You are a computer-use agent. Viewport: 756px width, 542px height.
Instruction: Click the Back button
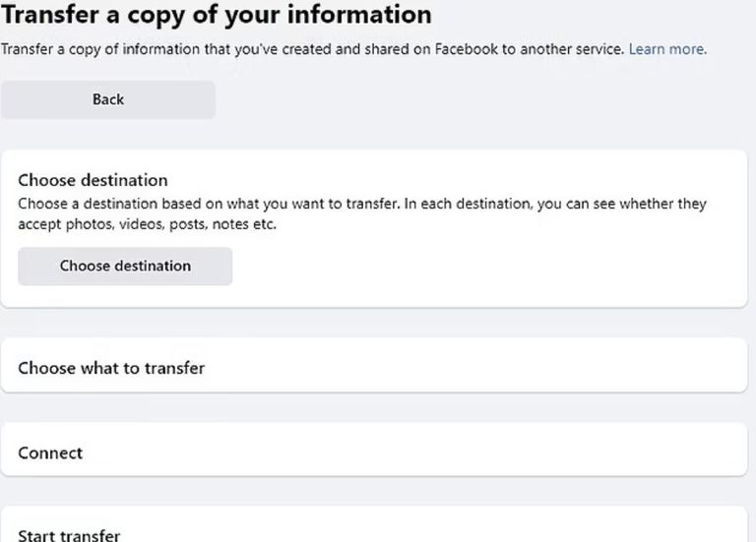tap(108, 99)
